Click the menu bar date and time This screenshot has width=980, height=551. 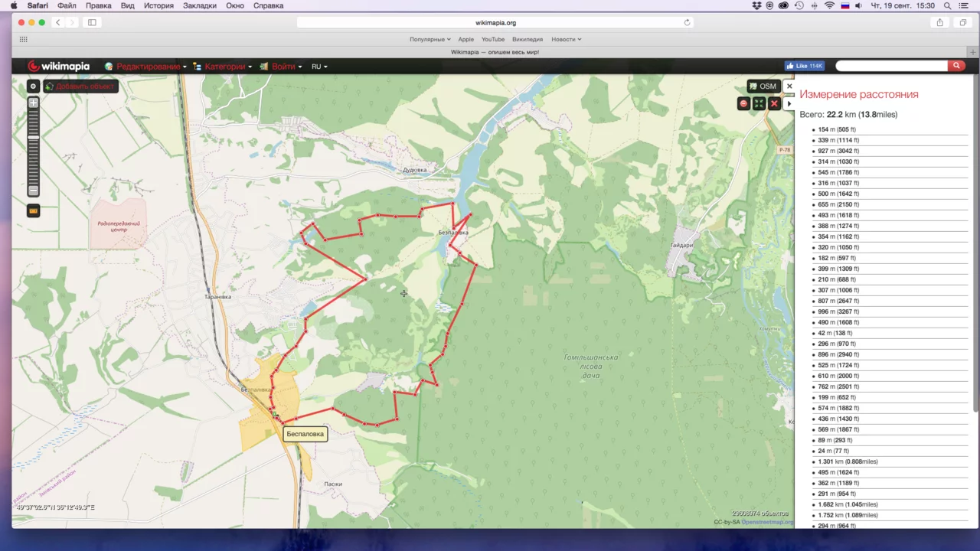903,5
